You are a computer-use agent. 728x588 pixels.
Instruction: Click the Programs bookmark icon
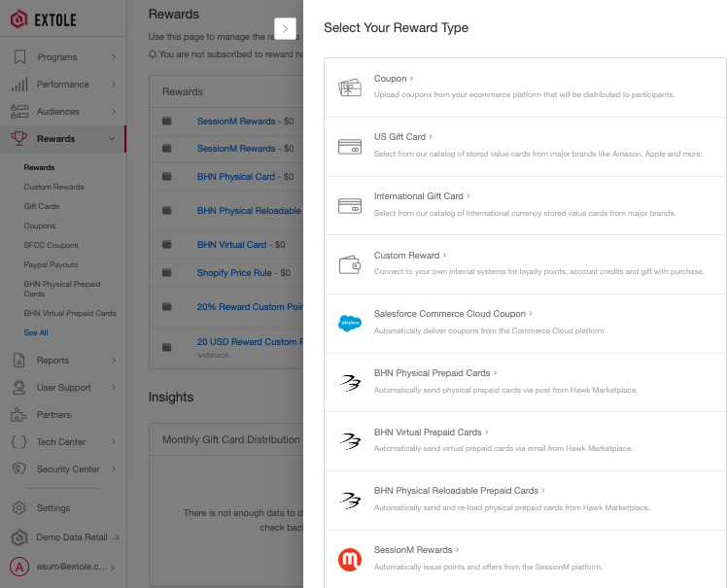[x=19, y=57]
